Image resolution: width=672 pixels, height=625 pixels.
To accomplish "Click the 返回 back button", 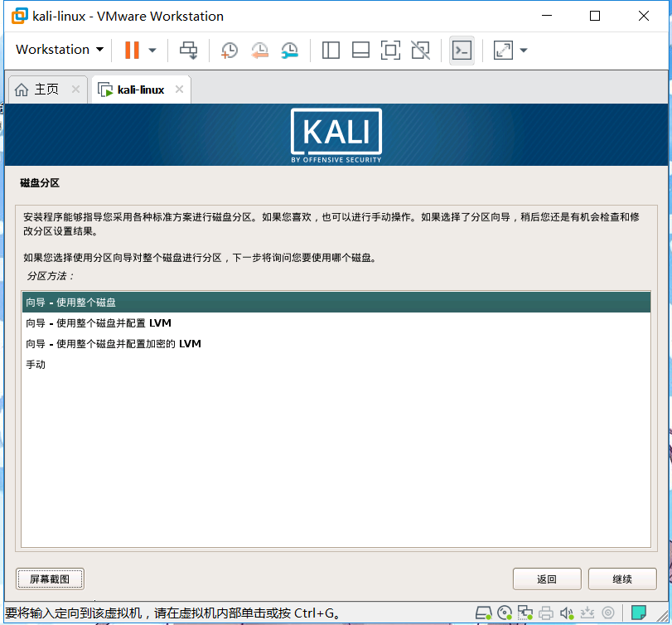I will click(547, 579).
